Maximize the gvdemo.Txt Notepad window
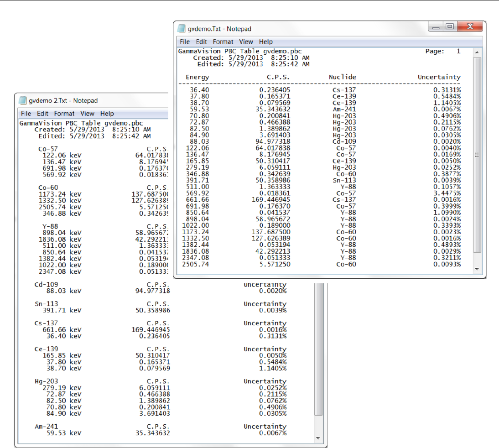This screenshot has width=499, height=448. 450,27
